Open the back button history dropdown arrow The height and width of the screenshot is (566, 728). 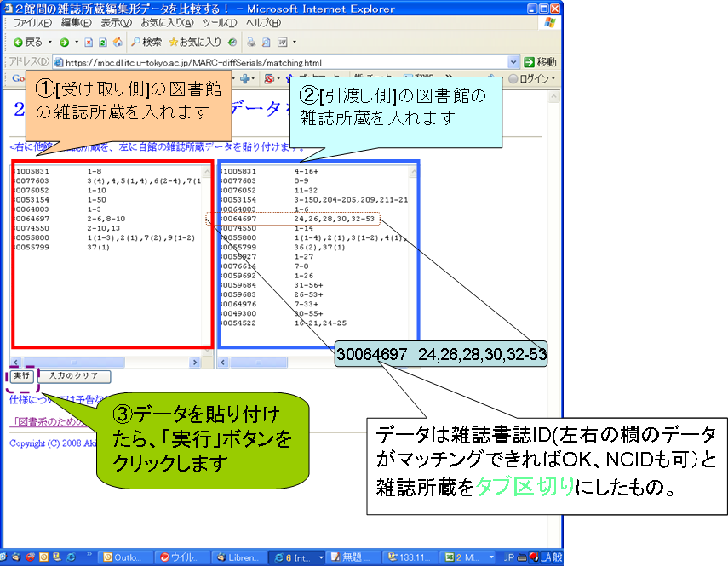[x=50, y=43]
